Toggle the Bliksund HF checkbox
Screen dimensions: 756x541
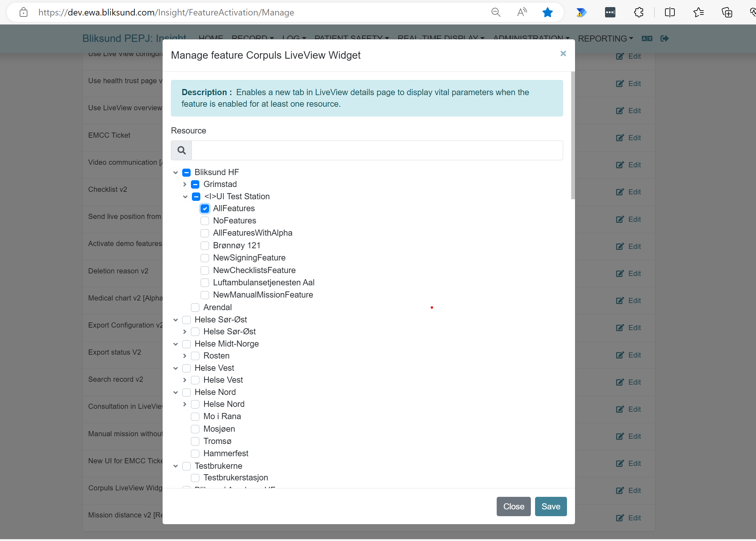186,172
